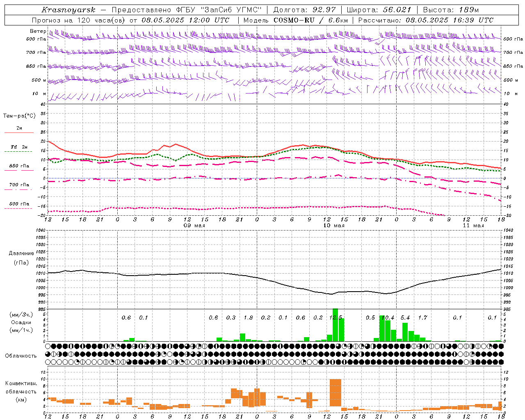Image resolution: width=525 pixels, height=420 pixels.
Task: Click the (гПа) pressure unit label
Action: pyautogui.click(x=21, y=262)
